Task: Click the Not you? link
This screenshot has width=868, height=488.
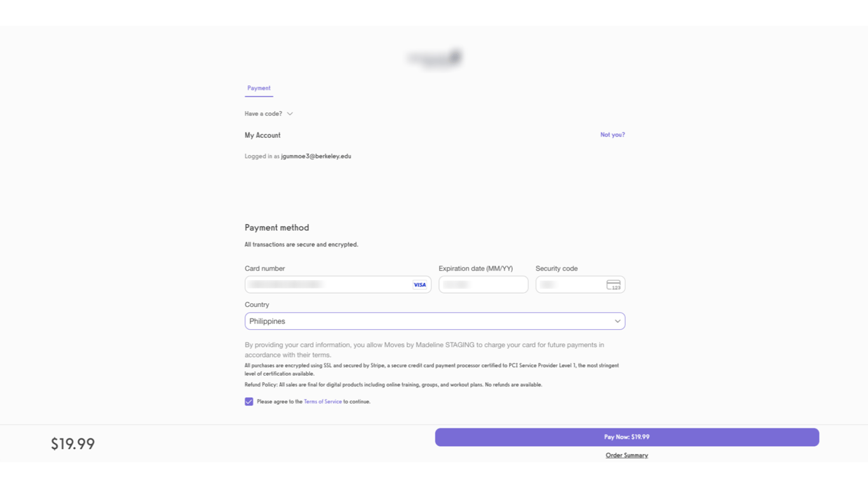Action: 612,134
